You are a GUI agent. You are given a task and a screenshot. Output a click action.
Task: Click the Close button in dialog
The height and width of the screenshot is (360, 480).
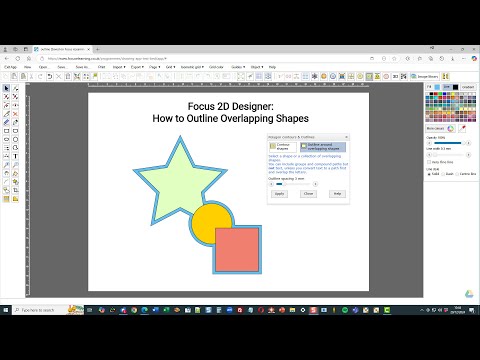click(x=308, y=194)
